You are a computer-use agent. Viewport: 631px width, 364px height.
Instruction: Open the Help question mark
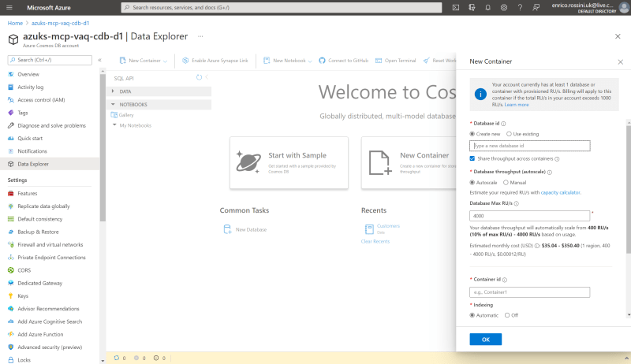[520, 8]
